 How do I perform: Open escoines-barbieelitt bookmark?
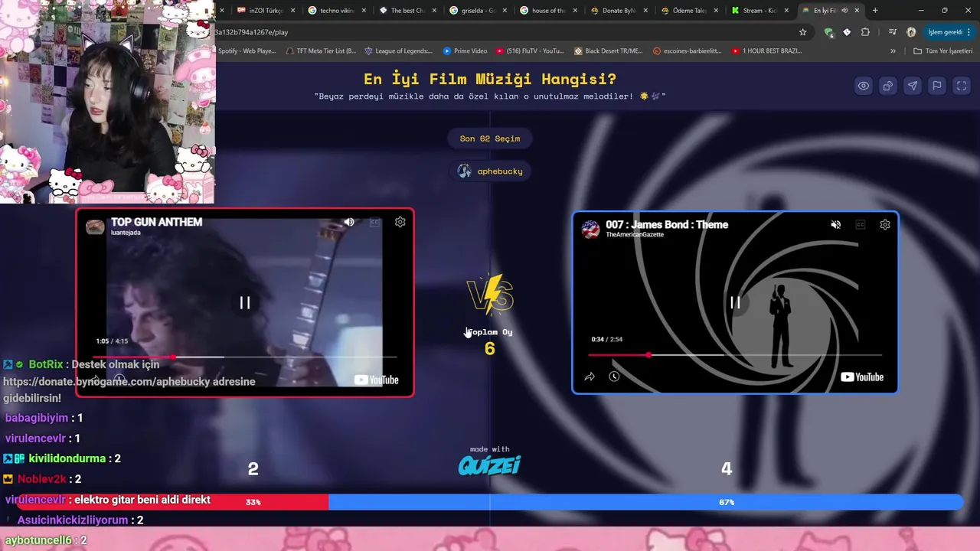(688, 51)
